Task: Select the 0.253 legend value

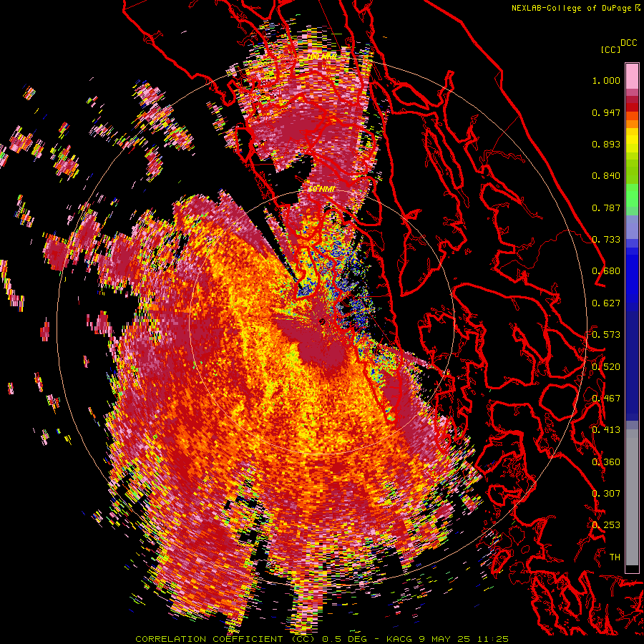Action: pos(606,525)
